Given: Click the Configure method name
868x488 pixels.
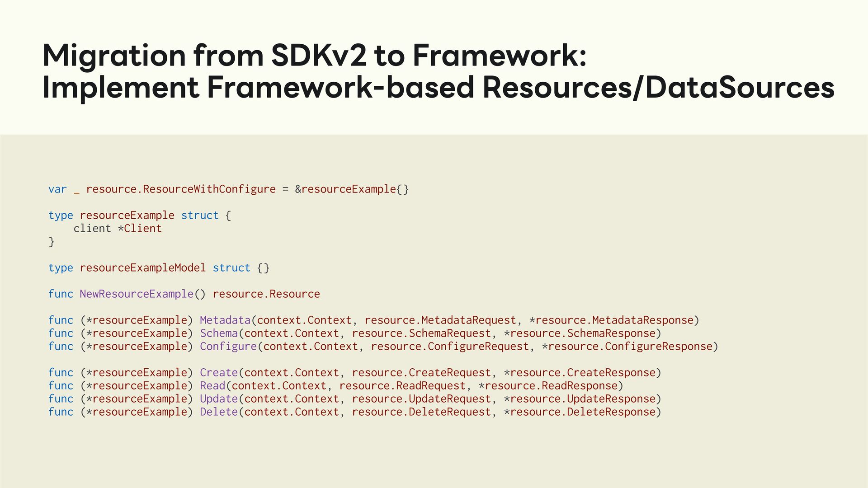Looking at the screenshot, I should click(x=228, y=346).
